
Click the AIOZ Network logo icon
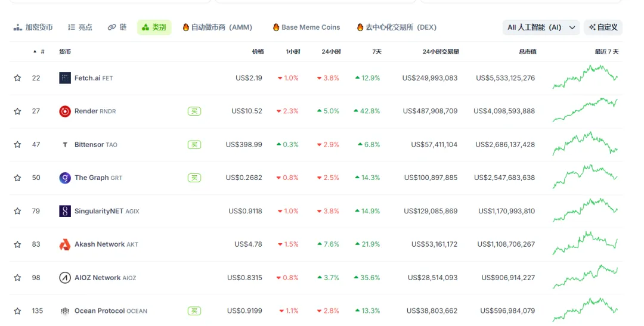(x=65, y=278)
